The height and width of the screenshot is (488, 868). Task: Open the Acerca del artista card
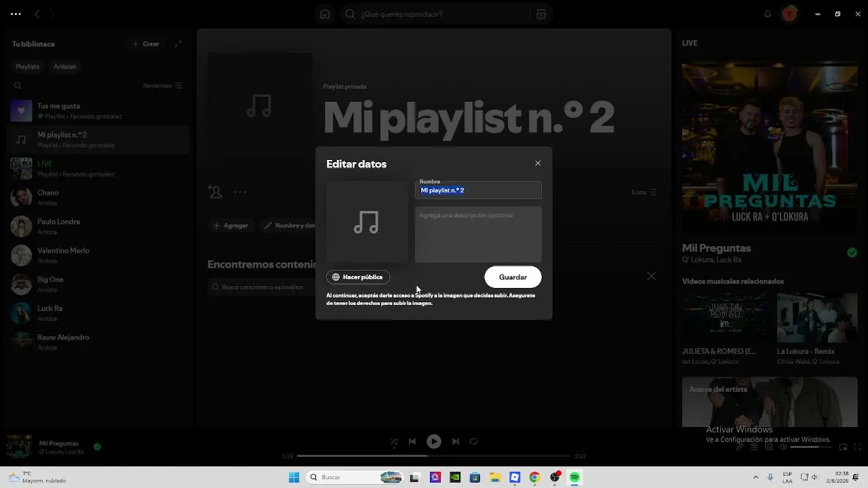770,401
